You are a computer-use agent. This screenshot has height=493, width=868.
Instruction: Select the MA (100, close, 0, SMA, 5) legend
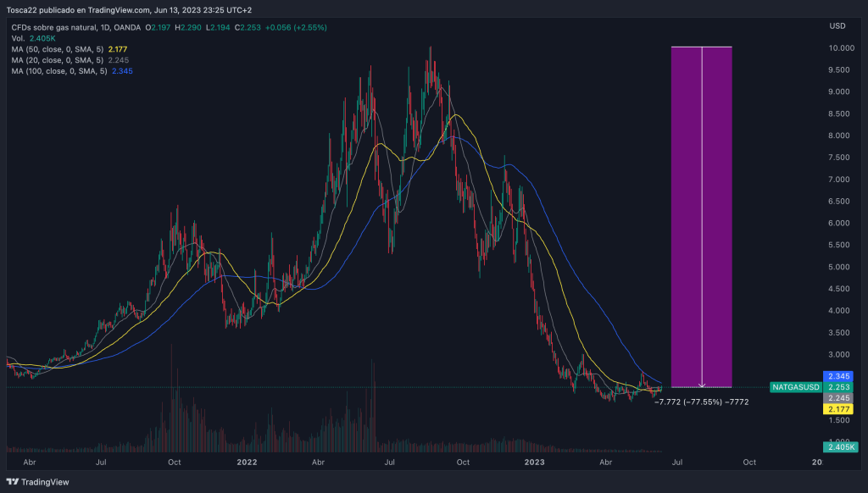click(59, 71)
